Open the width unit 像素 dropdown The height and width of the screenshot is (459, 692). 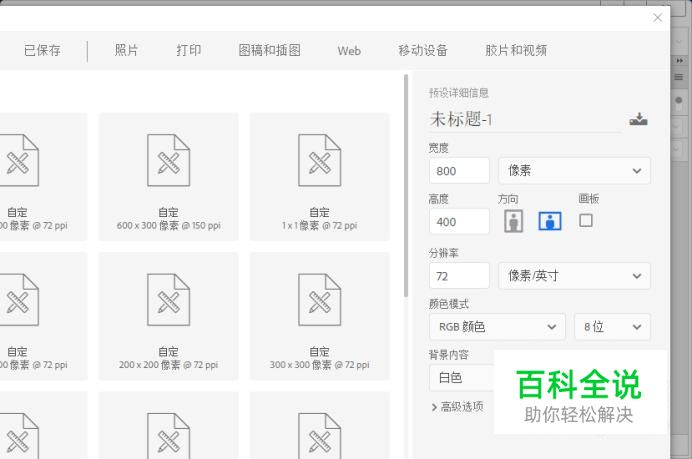click(x=574, y=171)
